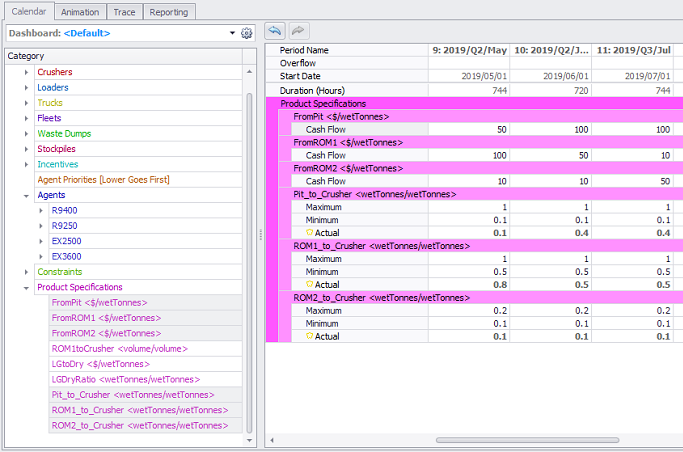Click filter icon on ROM2_to_Crusher Actual row

pyautogui.click(x=310, y=336)
